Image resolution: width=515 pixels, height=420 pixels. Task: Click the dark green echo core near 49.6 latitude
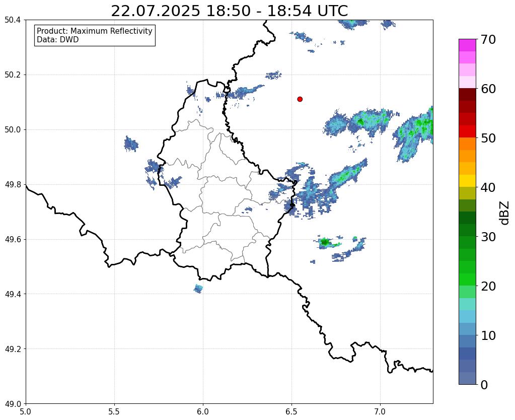[325, 243]
